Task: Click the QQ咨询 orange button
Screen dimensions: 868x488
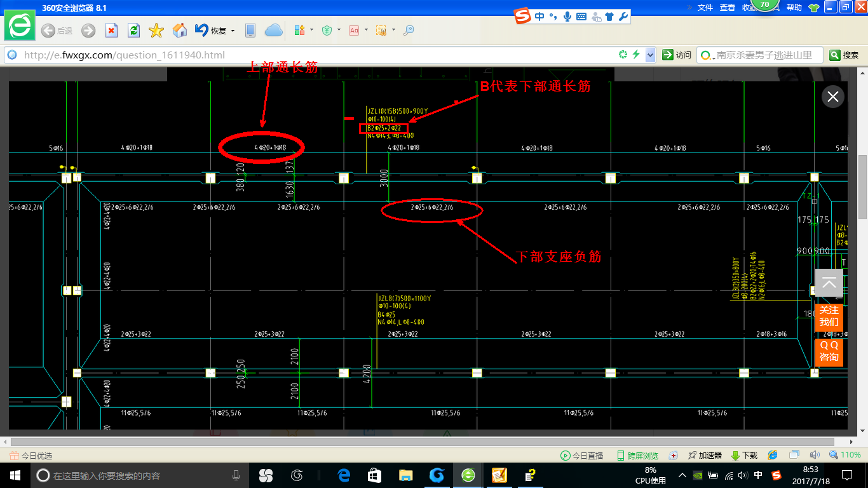Action: pos(829,352)
